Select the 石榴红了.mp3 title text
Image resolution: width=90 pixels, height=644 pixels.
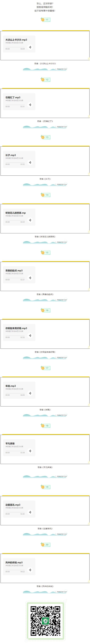click(13, 97)
